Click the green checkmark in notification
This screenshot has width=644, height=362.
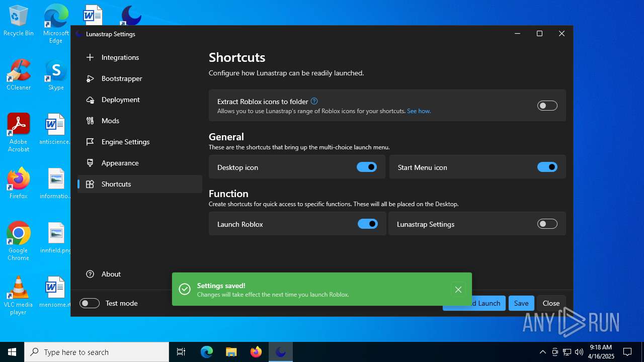tap(185, 289)
